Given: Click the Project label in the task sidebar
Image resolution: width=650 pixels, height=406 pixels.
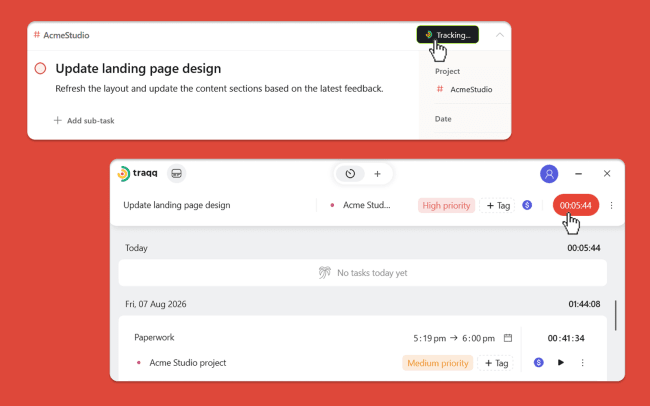Looking at the screenshot, I should (x=447, y=71).
